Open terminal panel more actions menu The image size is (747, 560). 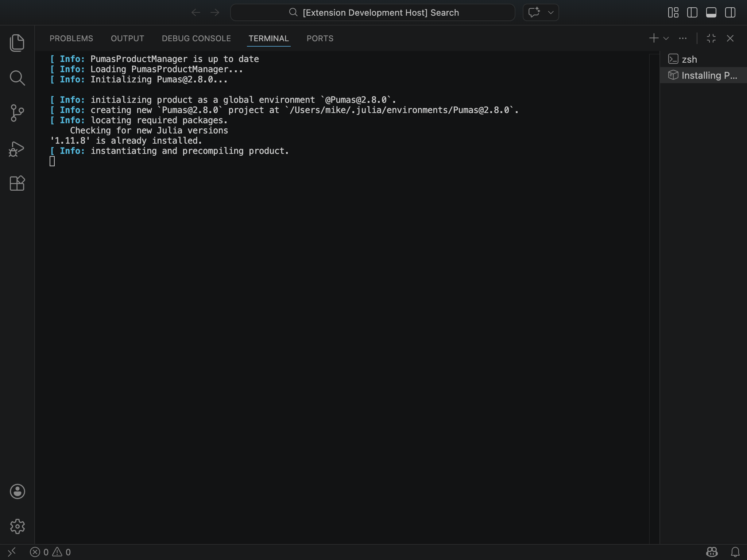tap(683, 38)
